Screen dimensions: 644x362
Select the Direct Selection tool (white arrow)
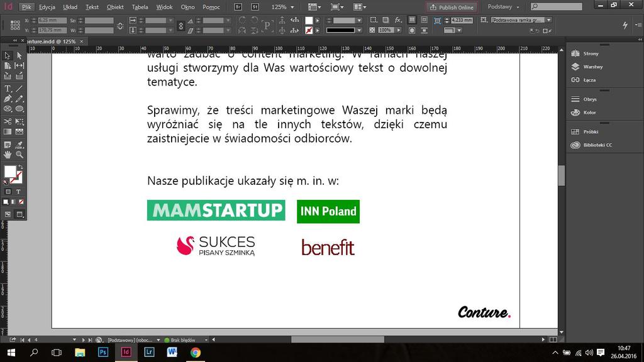[19, 55]
